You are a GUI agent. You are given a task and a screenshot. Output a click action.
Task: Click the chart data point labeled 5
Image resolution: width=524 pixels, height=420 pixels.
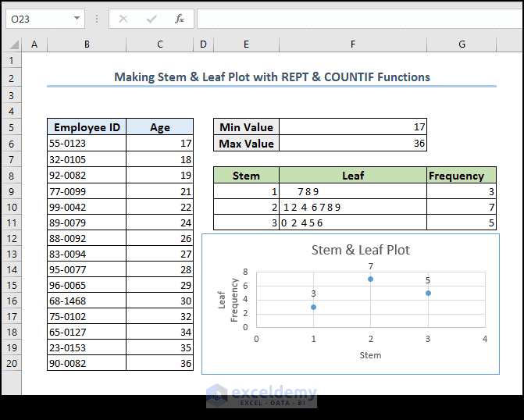coord(428,293)
